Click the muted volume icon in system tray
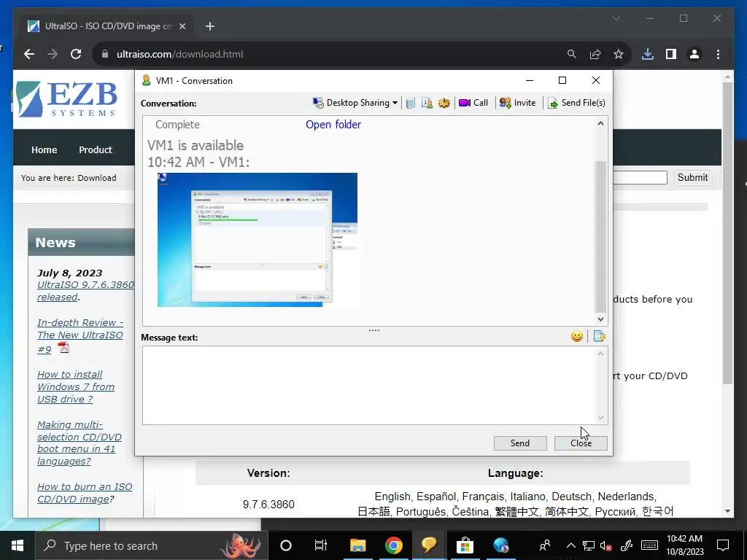 coord(606,545)
